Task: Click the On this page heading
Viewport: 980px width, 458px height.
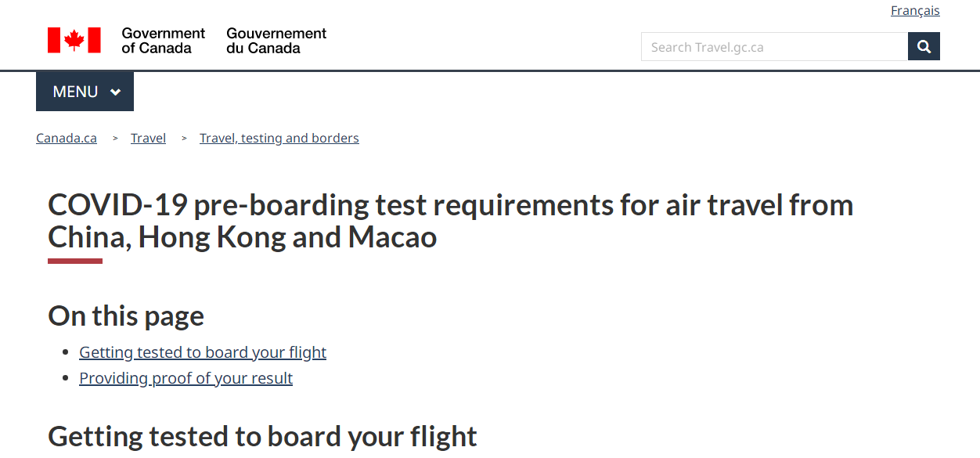Action: (x=126, y=316)
